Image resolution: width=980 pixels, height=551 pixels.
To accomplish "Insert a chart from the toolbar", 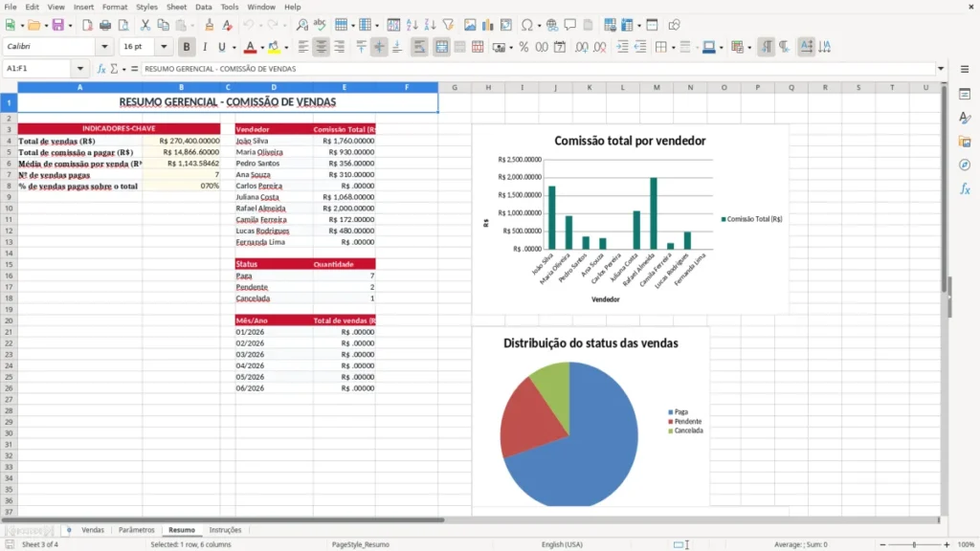I will [x=487, y=25].
